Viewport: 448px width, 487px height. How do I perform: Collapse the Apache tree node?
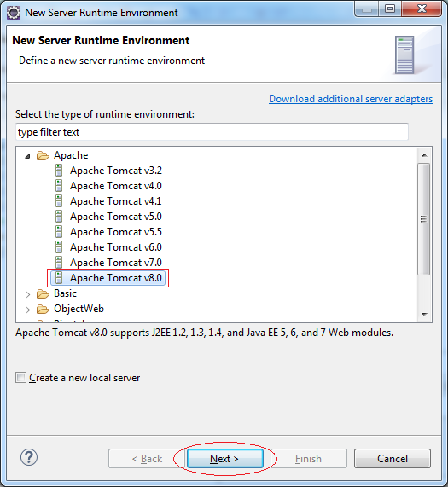point(27,156)
